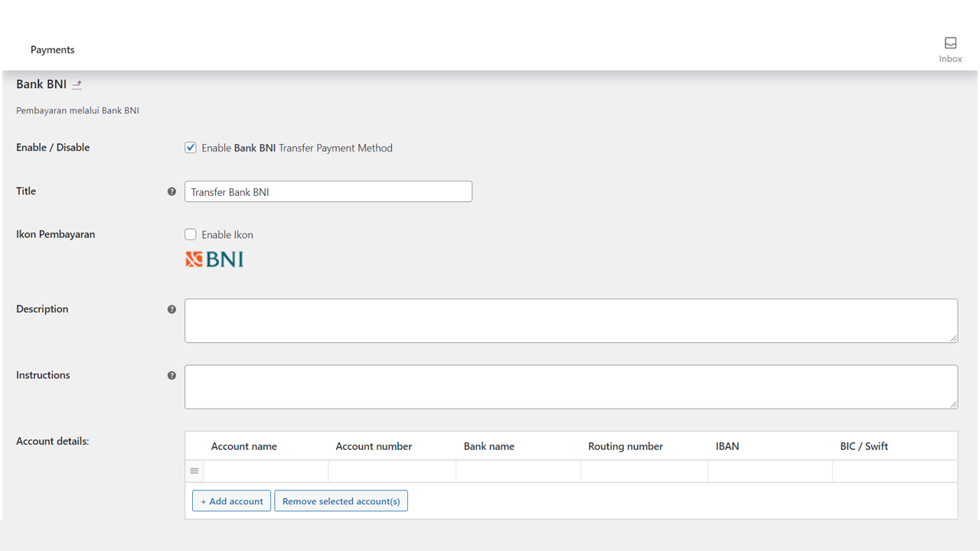Click the BNI bank logo image
The image size is (980, 551).
(214, 259)
